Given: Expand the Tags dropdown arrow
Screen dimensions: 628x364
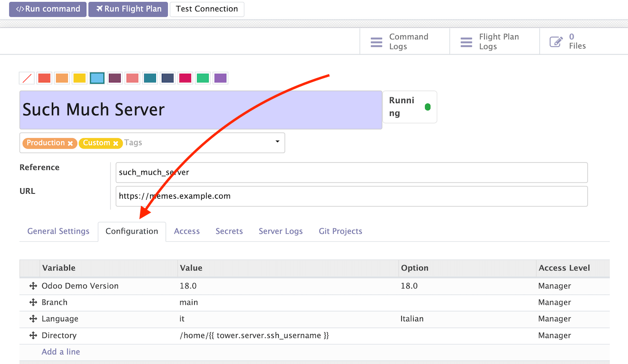Looking at the screenshot, I should pyautogui.click(x=277, y=142).
